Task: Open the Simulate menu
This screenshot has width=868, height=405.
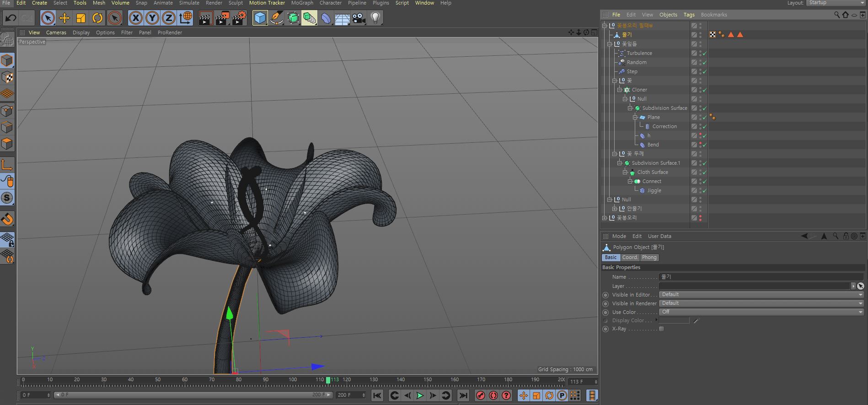Action: (189, 3)
